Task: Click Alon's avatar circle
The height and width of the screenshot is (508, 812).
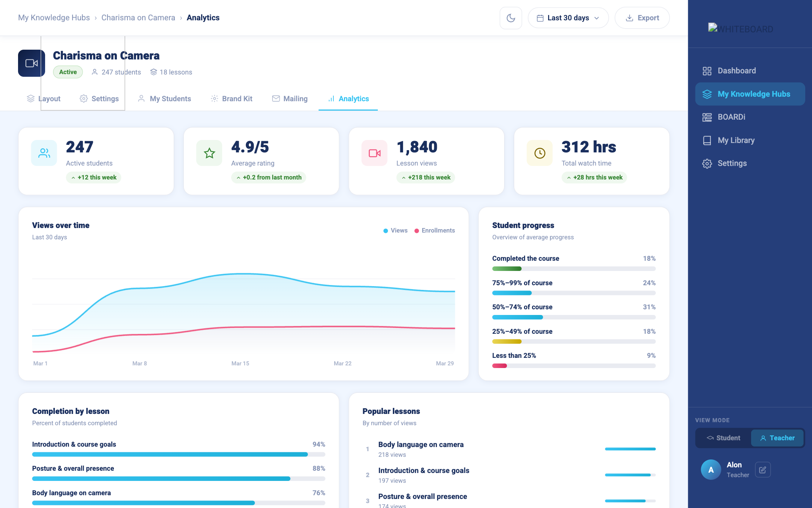Action: (x=711, y=470)
